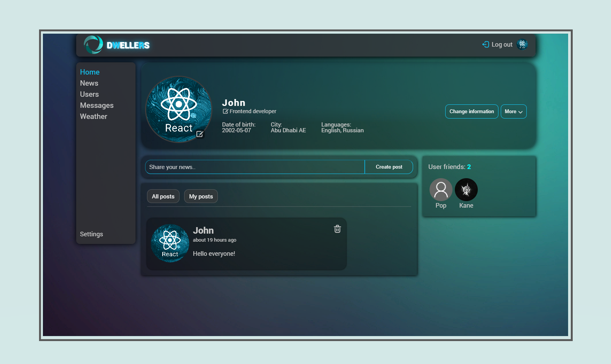Open friend Kane's avatar
The height and width of the screenshot is (364, 611).
pyautogui.click(x=466, y=190)
